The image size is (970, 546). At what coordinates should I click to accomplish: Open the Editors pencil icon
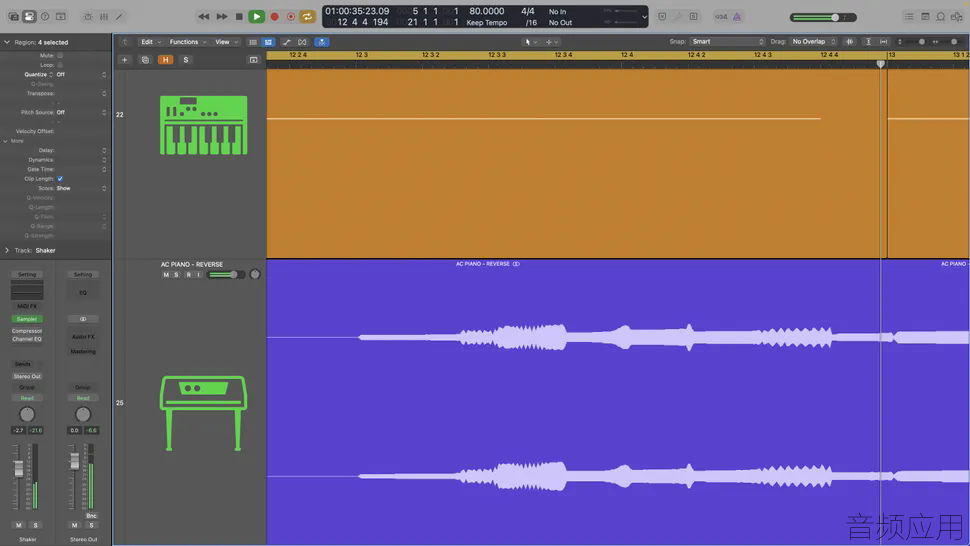[x=119, y=17]
